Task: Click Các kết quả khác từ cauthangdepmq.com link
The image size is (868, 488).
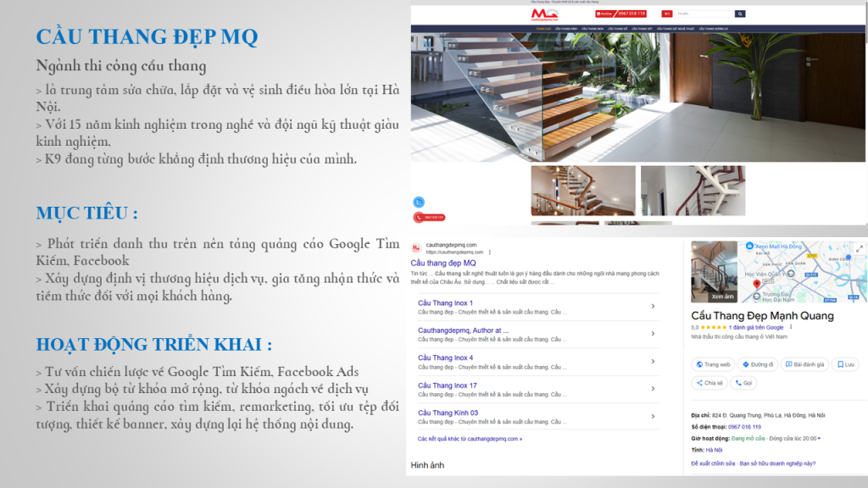Action: pos(470,439)
